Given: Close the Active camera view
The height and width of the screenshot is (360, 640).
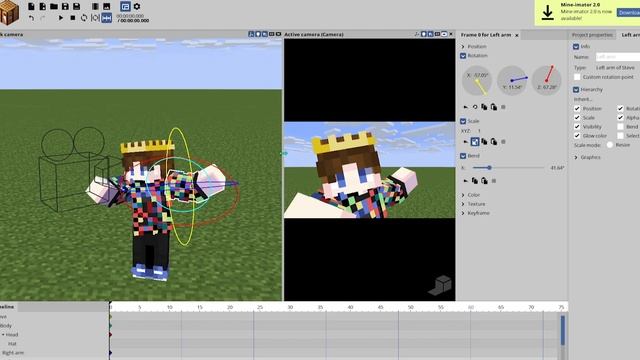Looking at the screenshot, I should pyautogui.click(x=451, y=34).
